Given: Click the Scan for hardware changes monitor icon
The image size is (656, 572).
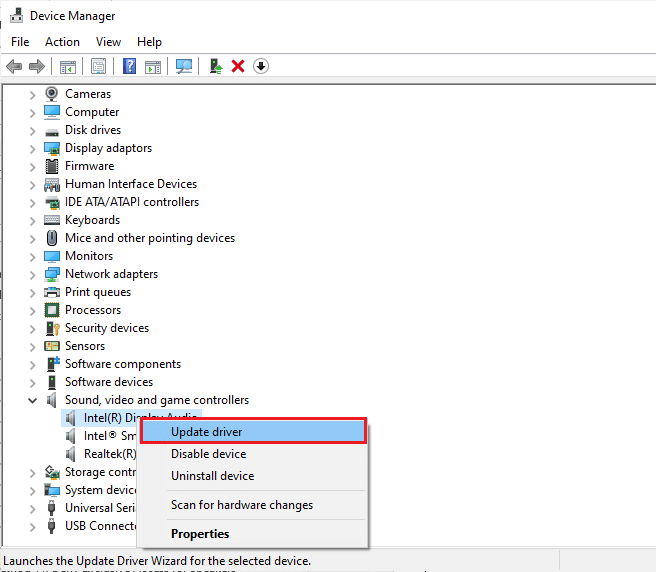Looking at the screenshot, I should (184, 66).
